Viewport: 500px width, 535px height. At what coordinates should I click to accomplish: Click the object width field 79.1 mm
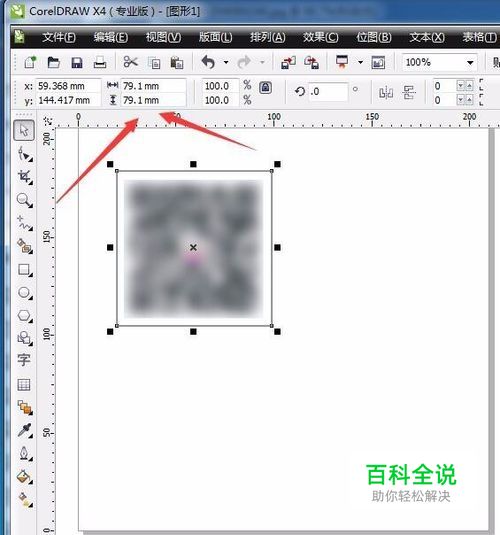[154, 86]
